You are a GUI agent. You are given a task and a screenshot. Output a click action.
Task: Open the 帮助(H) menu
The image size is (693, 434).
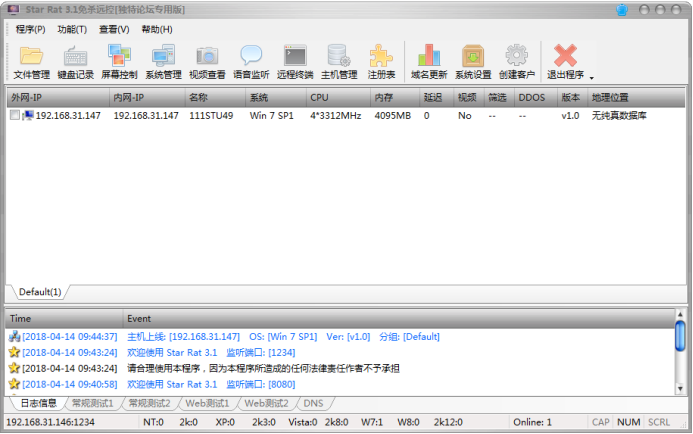click(157, 29)
